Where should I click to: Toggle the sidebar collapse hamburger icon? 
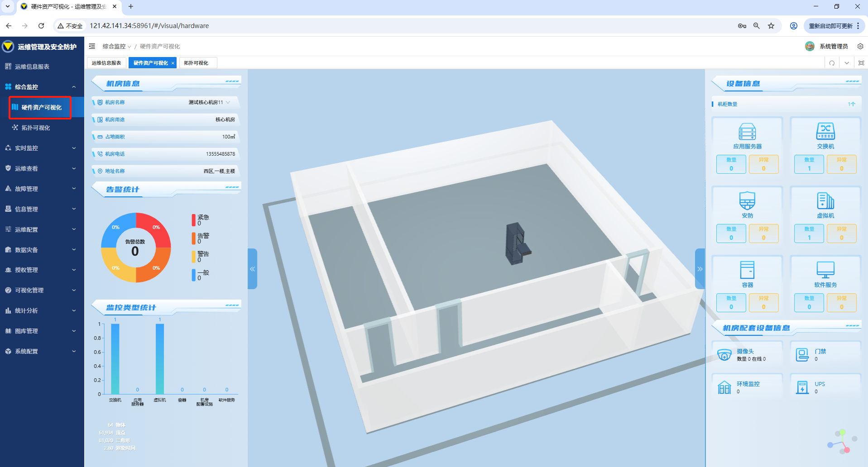pyautogui.click(x=92, y=46)
